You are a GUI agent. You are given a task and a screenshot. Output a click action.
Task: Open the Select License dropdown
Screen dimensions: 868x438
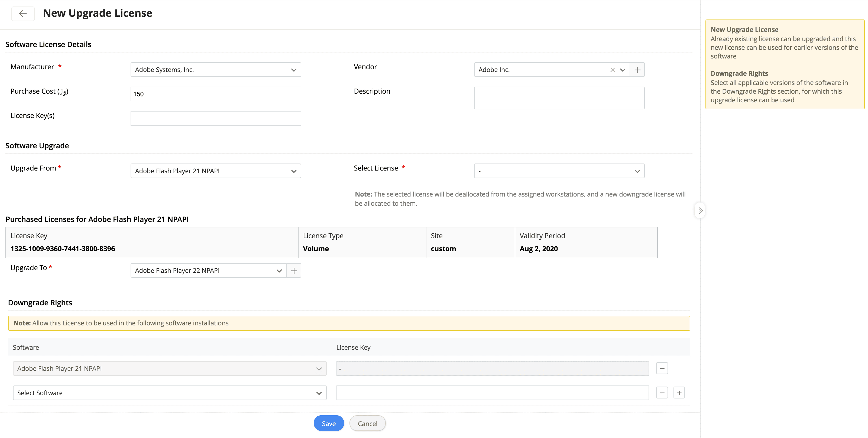559,171
